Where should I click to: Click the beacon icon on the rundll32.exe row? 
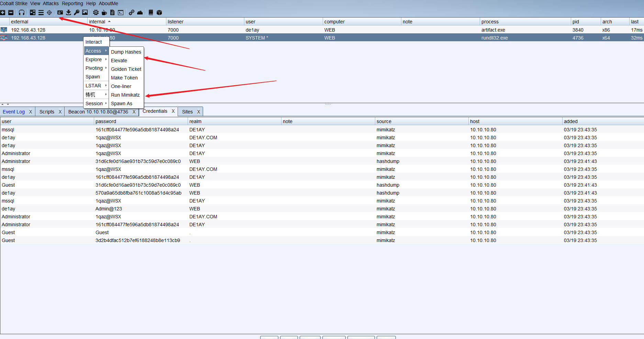click(x=4, y=38)
